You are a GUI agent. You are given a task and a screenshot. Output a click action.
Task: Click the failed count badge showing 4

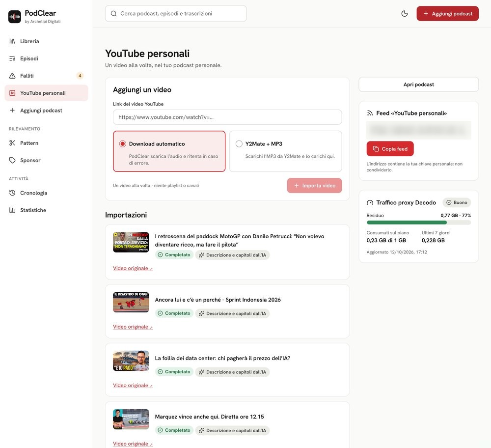click(80, 76)
